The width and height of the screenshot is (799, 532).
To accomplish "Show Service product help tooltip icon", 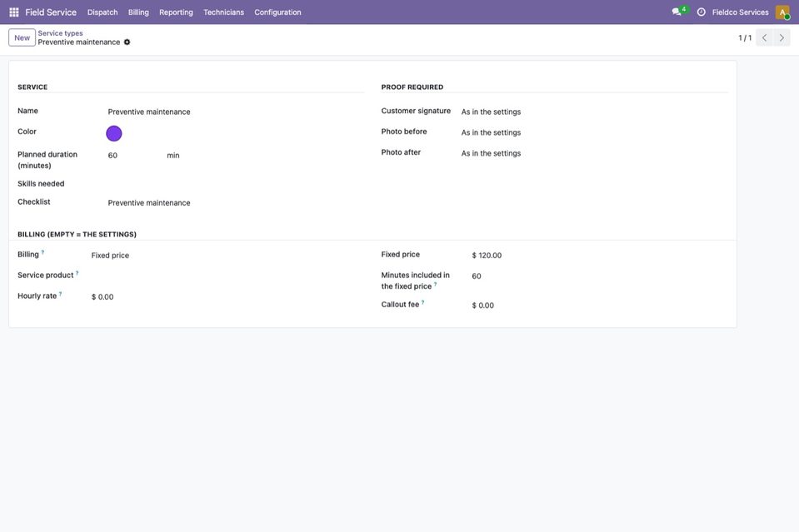I will point(77,273).
